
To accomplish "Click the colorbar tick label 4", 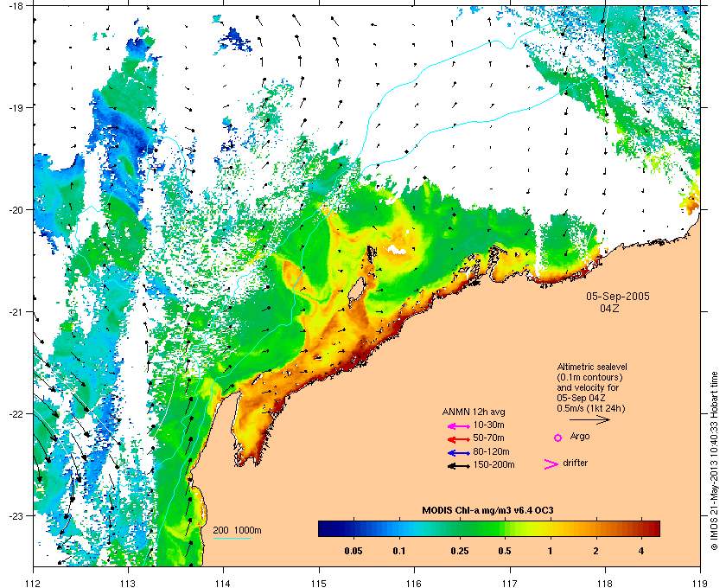I will coord(641,552).
